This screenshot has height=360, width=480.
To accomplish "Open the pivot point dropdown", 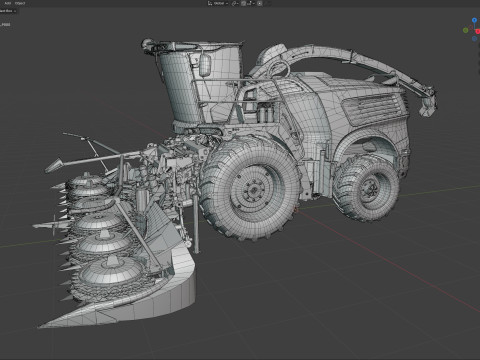I will pos(235,3).
